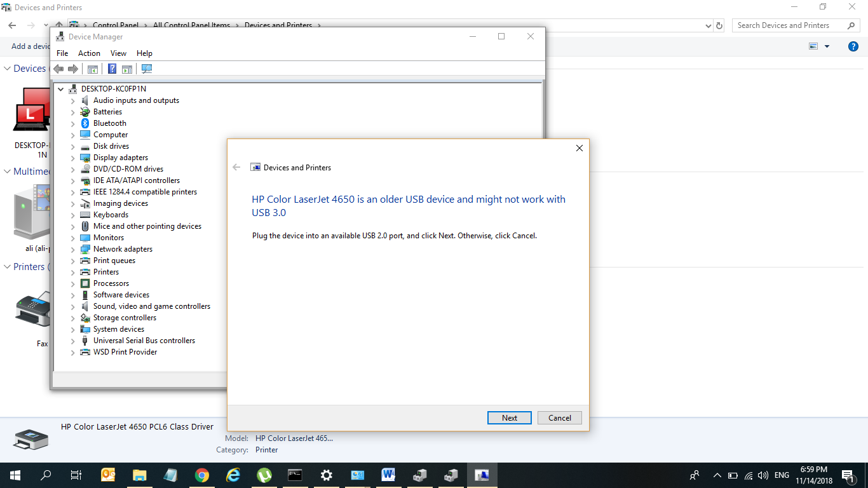Open the Help menu in Device Manager
The image size is (868, 488).
click(144, 53)
